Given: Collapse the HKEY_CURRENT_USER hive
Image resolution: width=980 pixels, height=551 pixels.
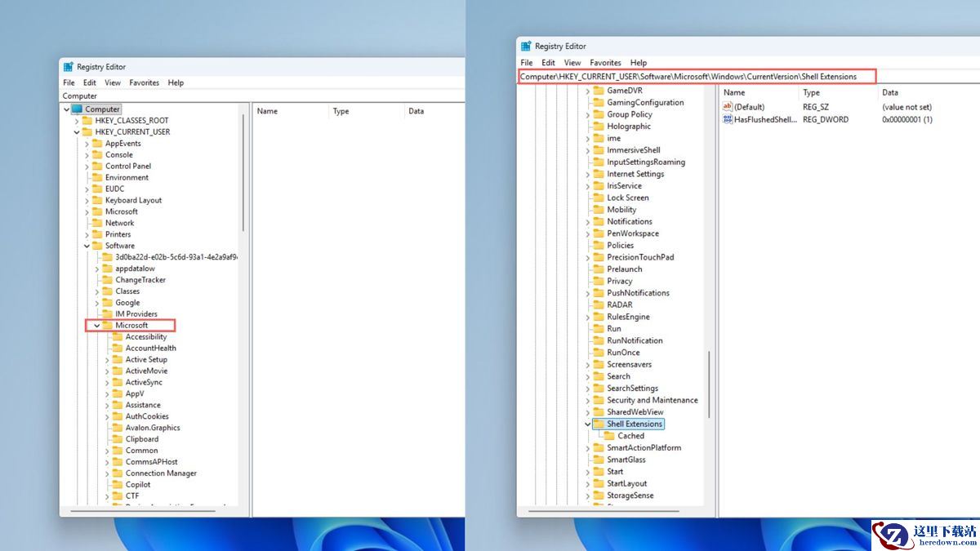Looking at the screenshot, I should coord(77,132).
